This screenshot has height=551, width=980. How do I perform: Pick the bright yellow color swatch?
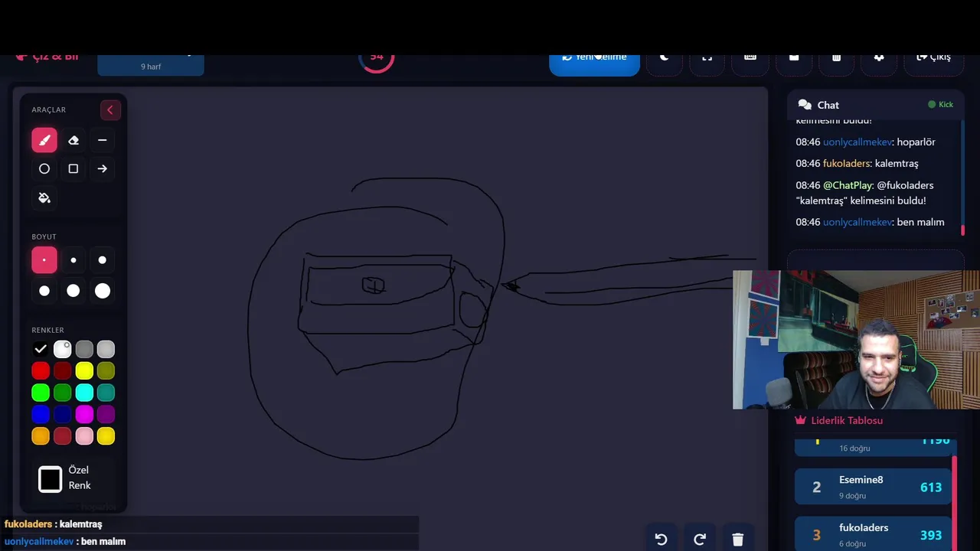pos(84,371)
